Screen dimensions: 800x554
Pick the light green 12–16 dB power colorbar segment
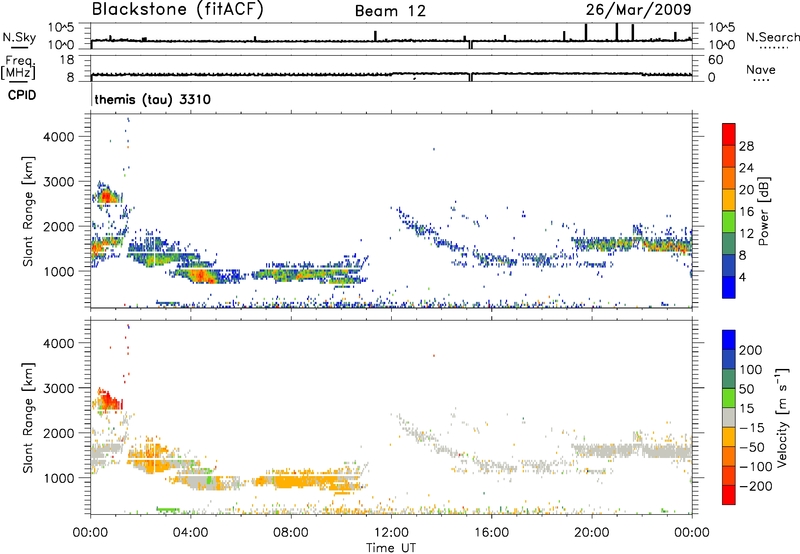[x=729, y=221]
